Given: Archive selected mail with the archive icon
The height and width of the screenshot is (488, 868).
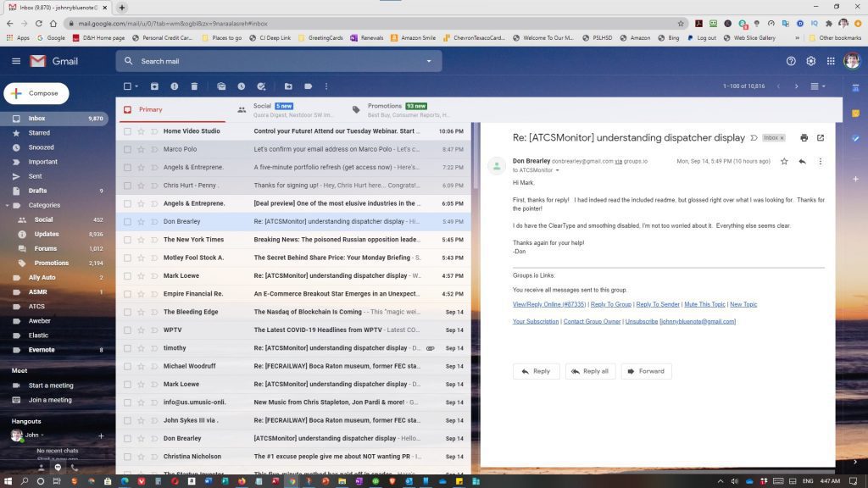Looking at the screenshot, I should tap(154, 86).
